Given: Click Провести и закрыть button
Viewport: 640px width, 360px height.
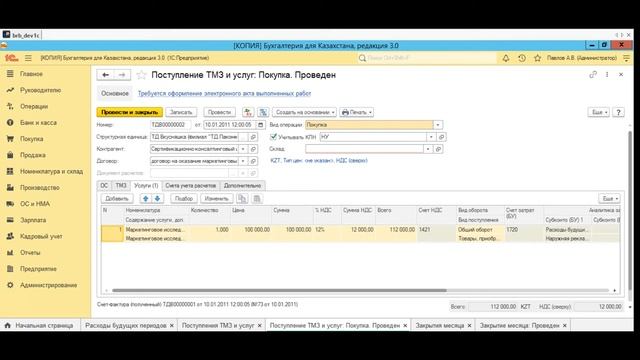Looking at the screenshot, I should tap(129, 112).
